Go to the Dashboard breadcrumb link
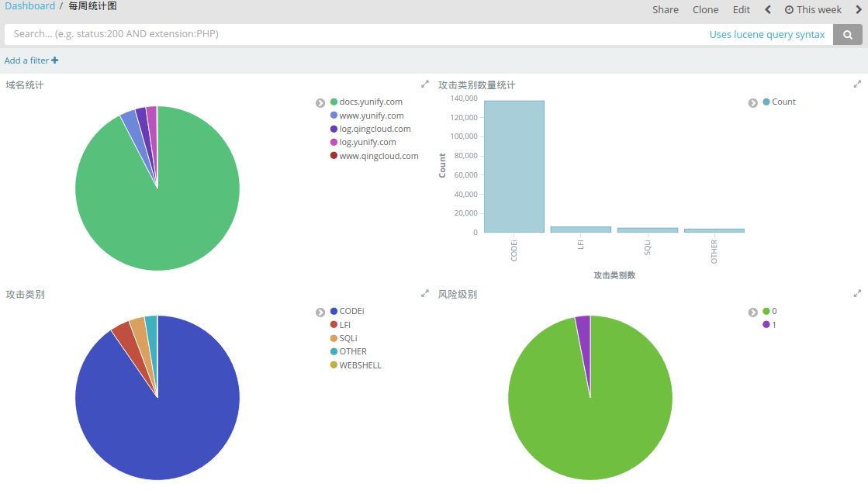This screenshot has width=868, height=494. point(29,6)
